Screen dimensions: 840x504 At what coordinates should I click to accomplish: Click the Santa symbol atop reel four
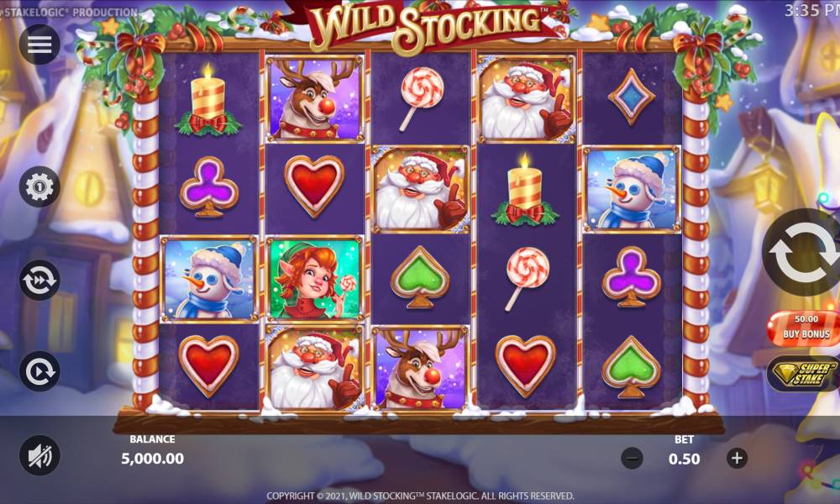point(527,99)
